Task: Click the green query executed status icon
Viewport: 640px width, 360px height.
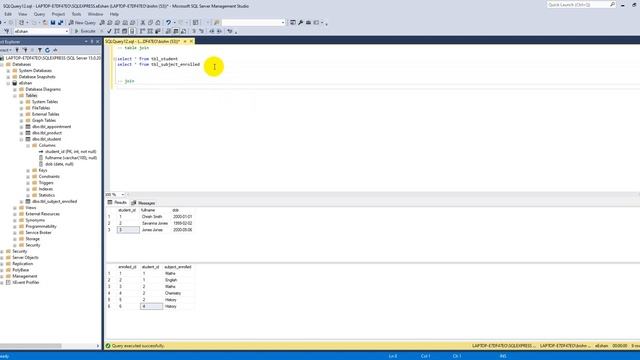Action: (108, 346)
